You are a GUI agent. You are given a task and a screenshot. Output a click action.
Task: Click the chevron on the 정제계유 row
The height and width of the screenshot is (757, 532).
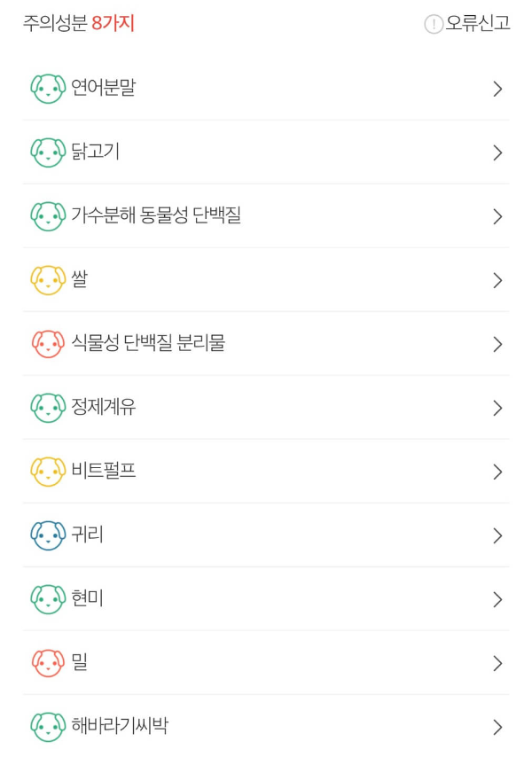[x=497, y=408]
